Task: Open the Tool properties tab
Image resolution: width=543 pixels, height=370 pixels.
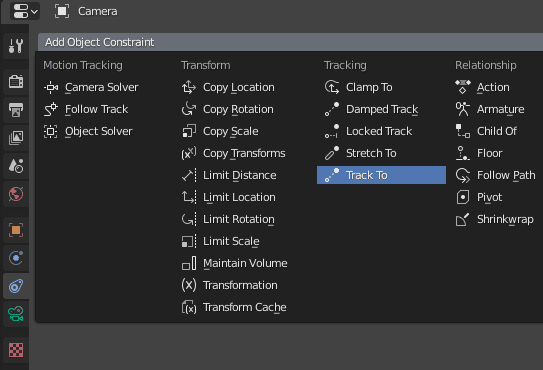Action: pos(16,46)
